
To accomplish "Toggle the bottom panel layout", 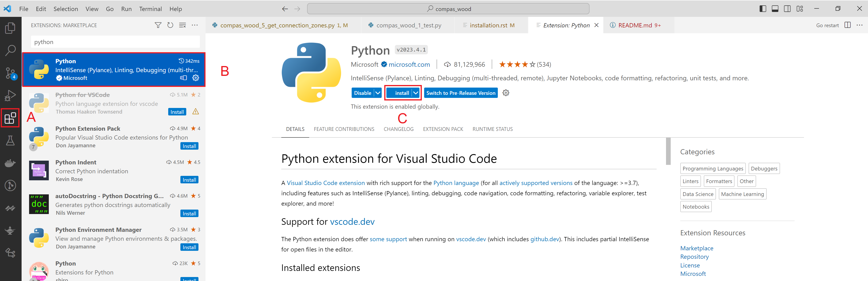I will [x=775, y=9].
